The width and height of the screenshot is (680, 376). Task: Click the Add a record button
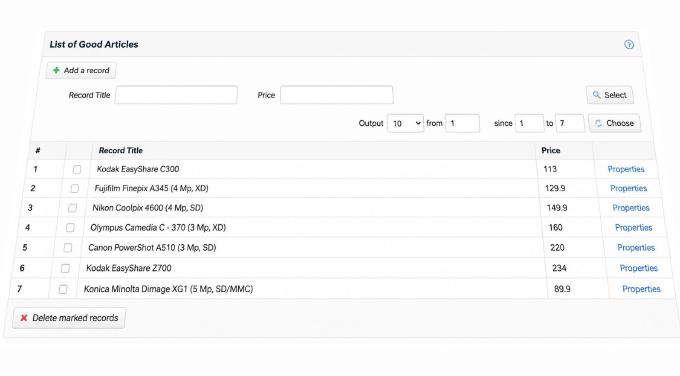tap(81, 70)
